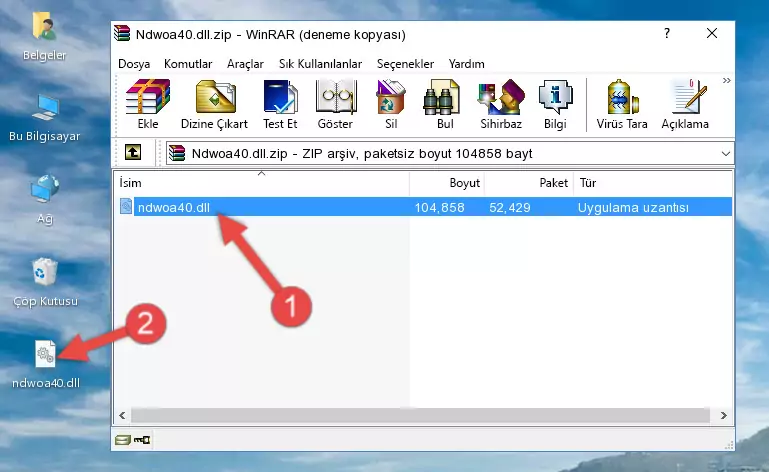The height and width of the screenshot is (472, 769).
Task: Open the Seçenekler menu
Action: click(x=405, y=64)
